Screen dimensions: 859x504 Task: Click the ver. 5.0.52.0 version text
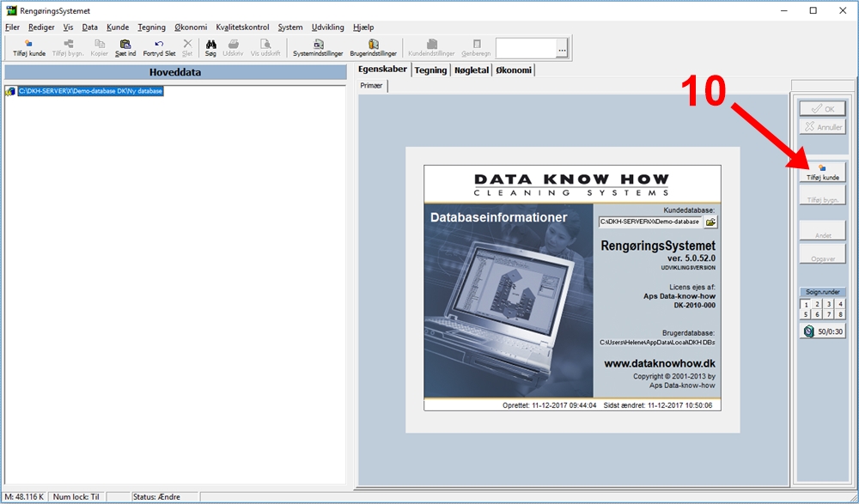[x=691, y=258]
